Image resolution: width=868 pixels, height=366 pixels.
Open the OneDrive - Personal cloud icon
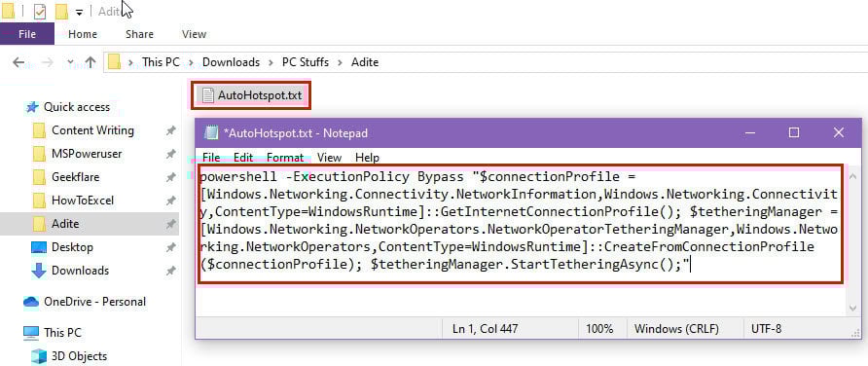[x=31, y=302]
